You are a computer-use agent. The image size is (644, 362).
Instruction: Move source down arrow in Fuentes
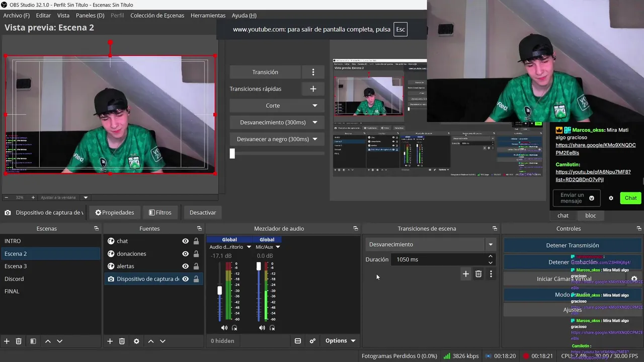[x=163, y=341]
